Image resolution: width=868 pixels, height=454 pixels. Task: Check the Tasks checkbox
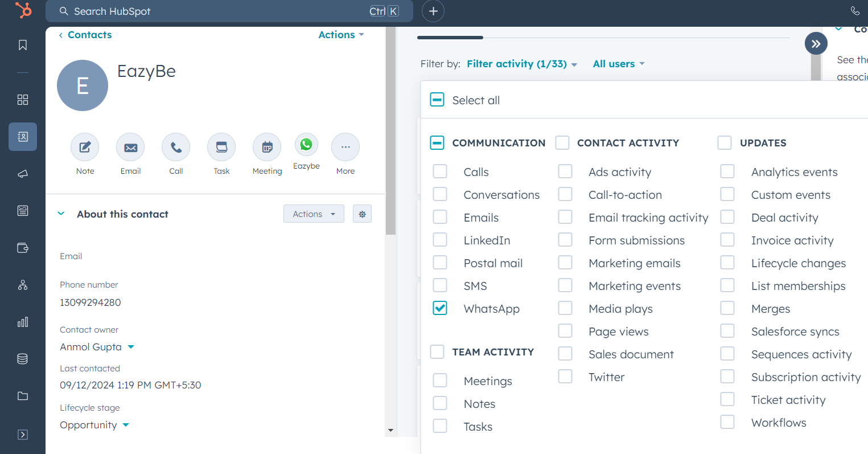[x=440, y=426]
